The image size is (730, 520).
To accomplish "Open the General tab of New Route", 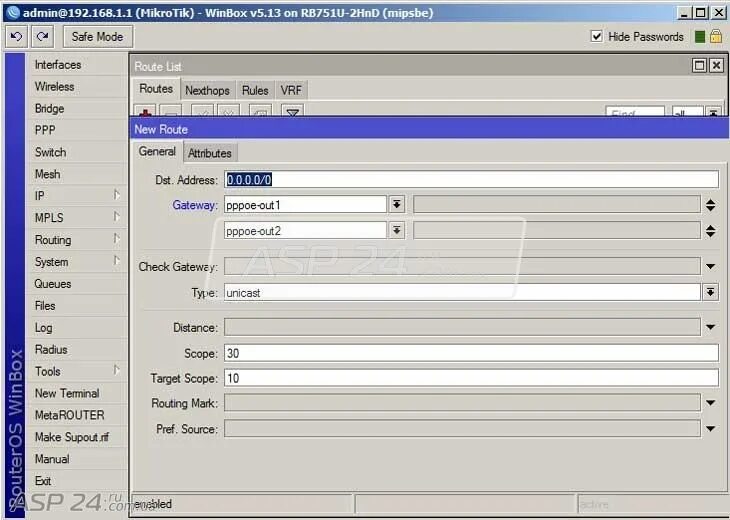I will tap(157, 152).
